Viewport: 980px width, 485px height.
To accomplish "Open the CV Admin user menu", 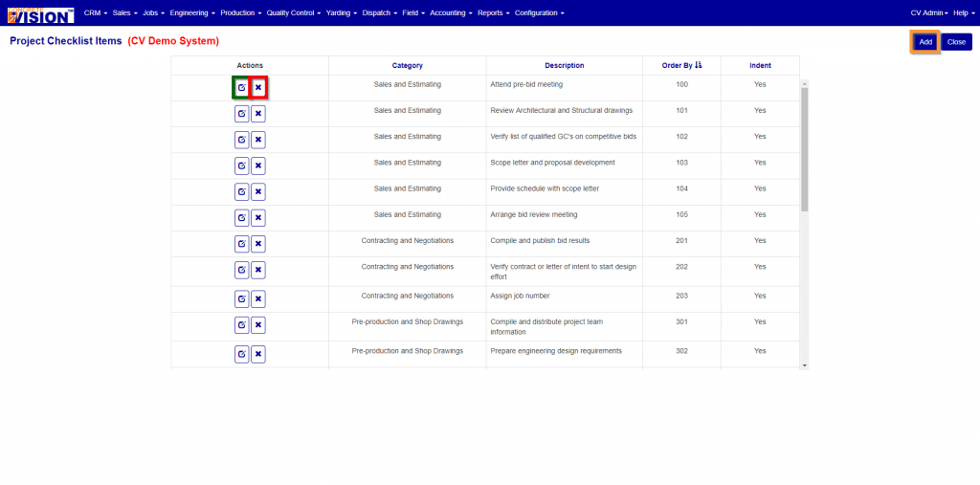I will point(929,13).
